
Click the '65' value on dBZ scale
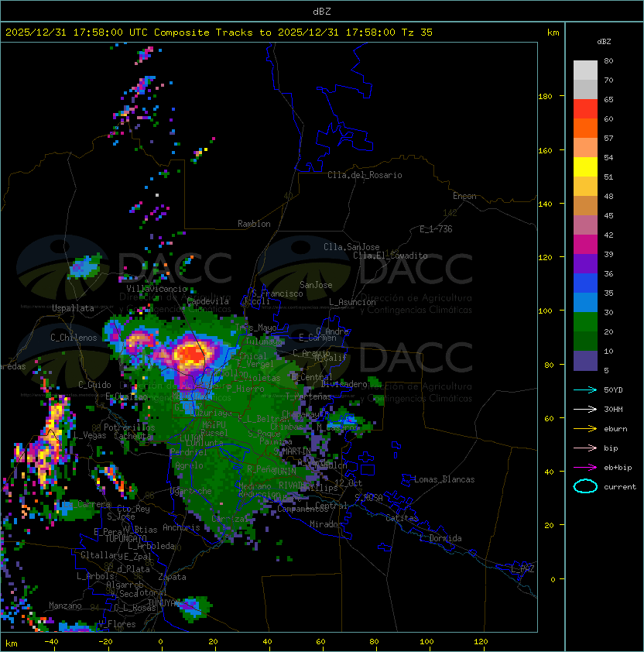click(608, 99)
